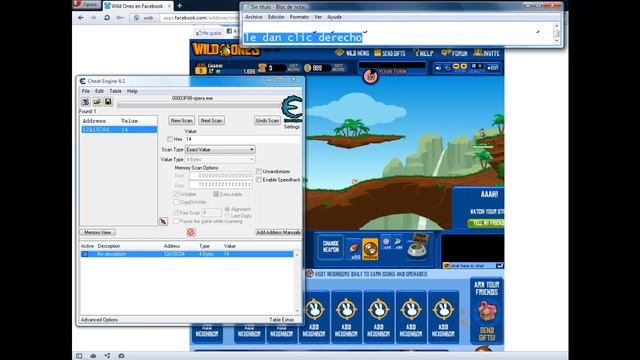Open Table menu in Cheat Engine
Viewport: 640px width, 360px height.
(115, 91)
